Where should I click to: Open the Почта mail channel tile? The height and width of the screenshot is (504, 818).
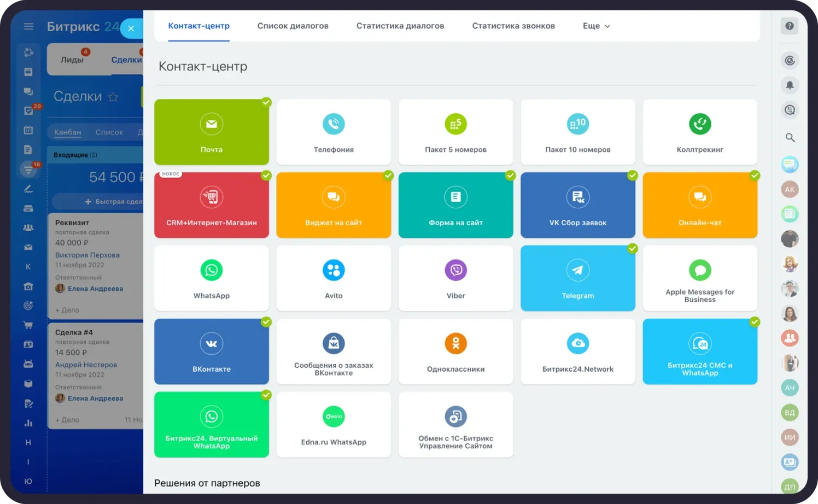[x=212, y=132]
